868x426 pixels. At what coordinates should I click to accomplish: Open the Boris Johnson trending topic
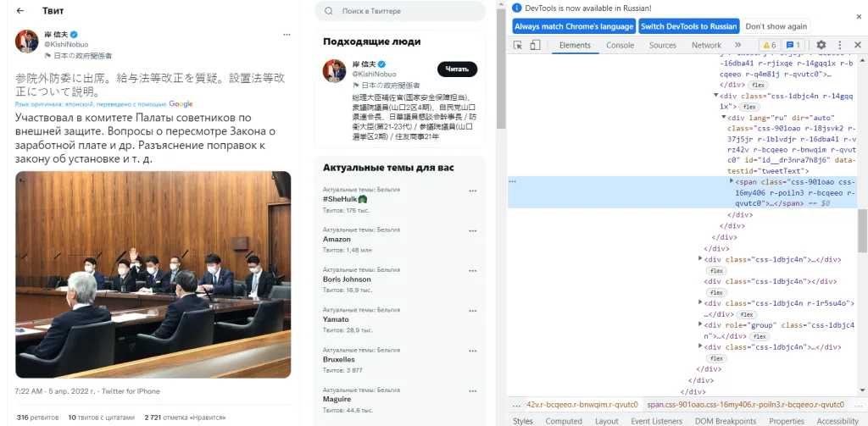pyautogui.click(x=347, y=279)
